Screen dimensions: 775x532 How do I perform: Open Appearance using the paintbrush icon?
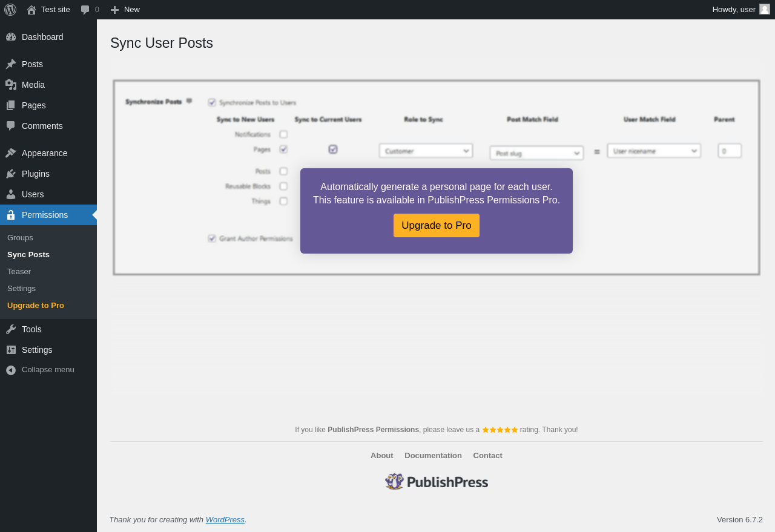(11, 153)
